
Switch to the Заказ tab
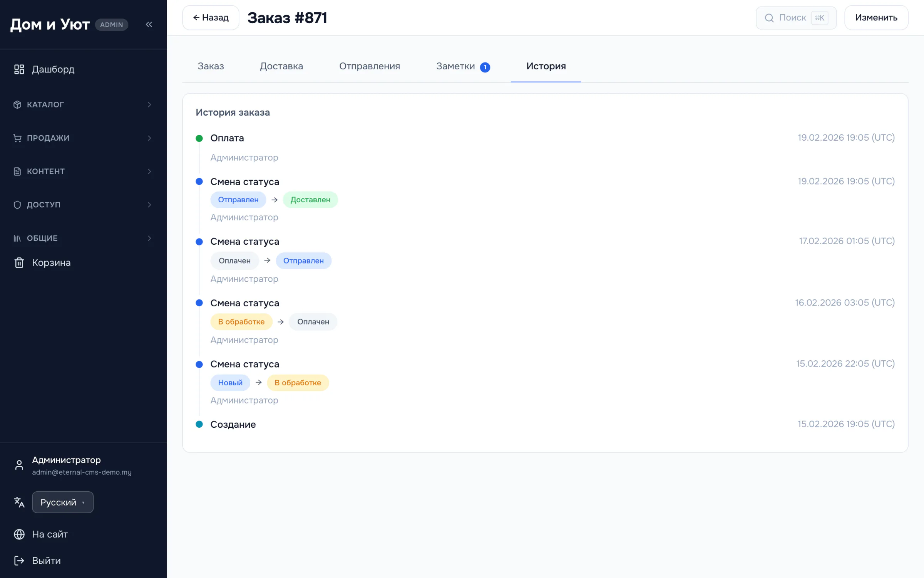click(x=211, y=66)
